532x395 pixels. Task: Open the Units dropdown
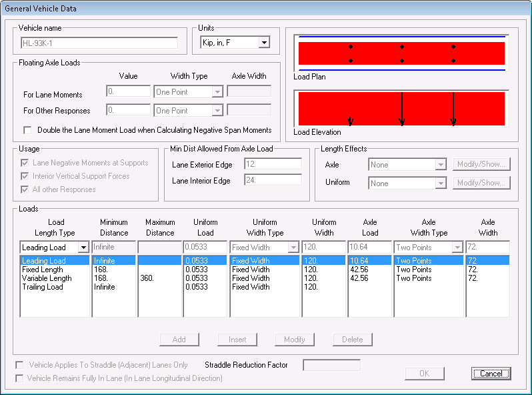tap(264, 43)
